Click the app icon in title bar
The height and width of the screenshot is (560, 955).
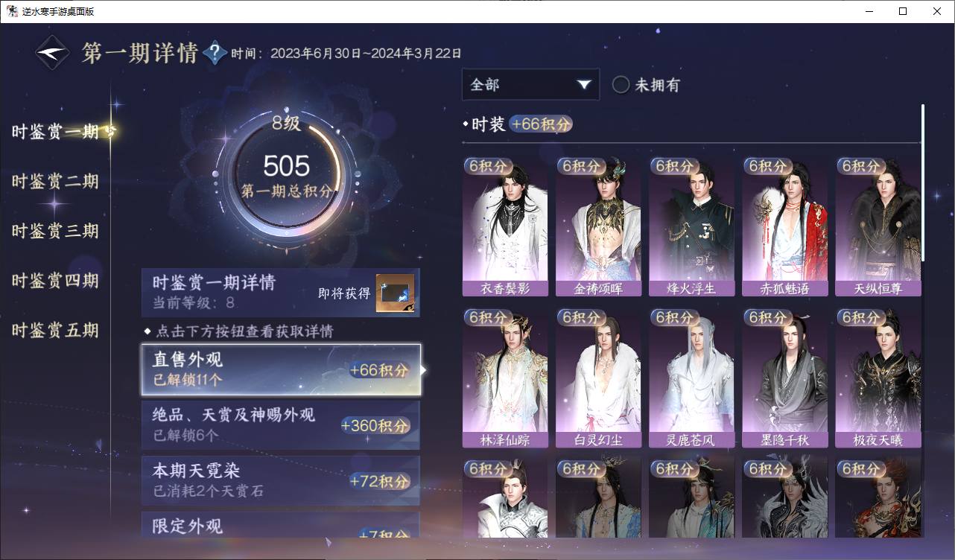tap(12, 11)
